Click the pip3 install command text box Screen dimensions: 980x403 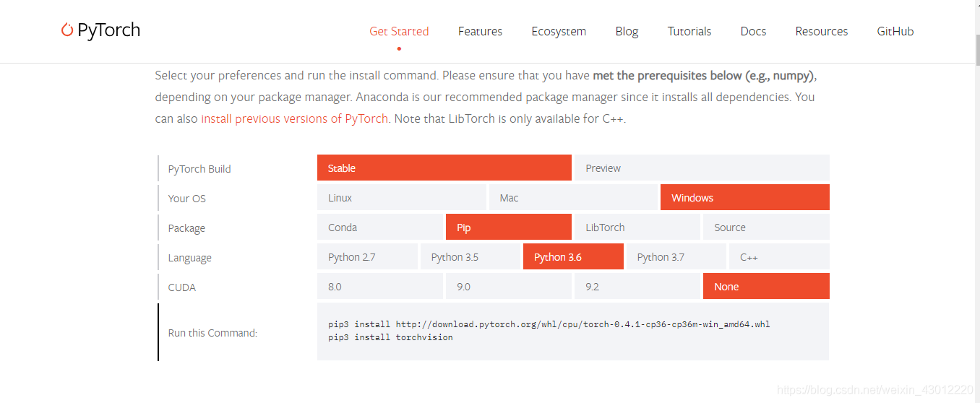click(x=572, y=331)
